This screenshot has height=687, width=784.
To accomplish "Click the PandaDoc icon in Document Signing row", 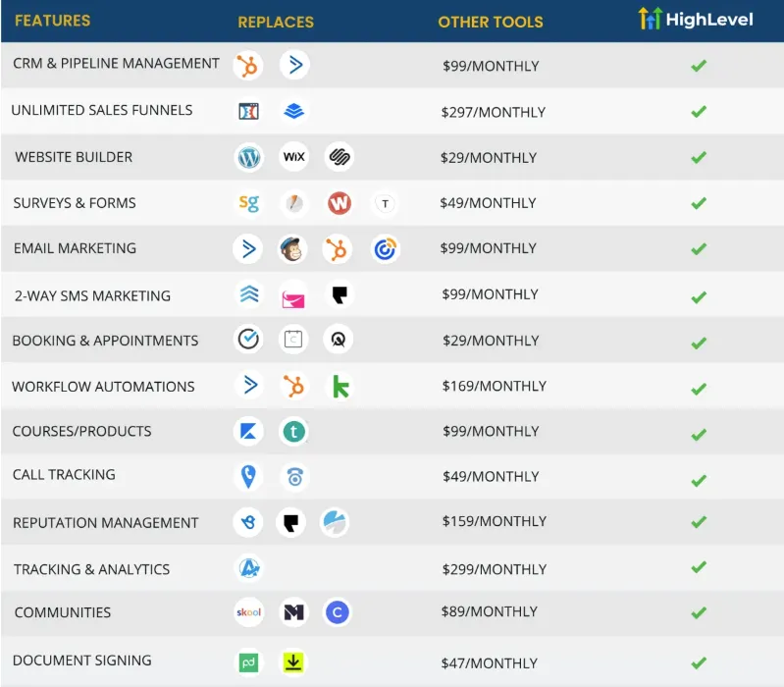I will pyautogui.click(x=249, y=663).
